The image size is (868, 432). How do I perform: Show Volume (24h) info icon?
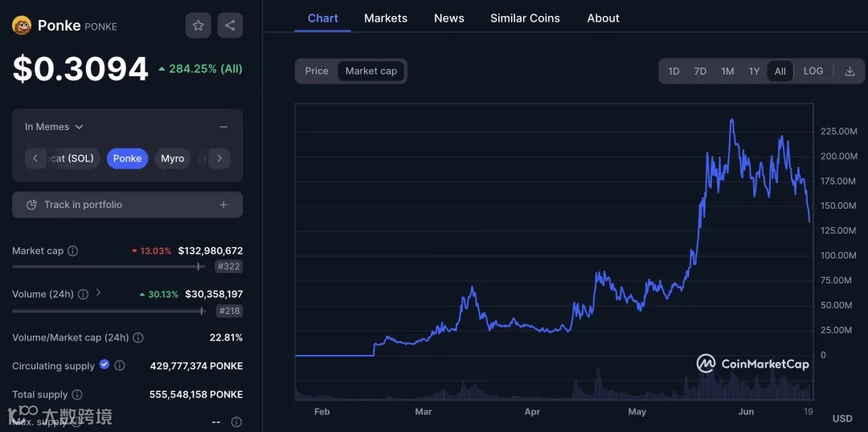83,294
